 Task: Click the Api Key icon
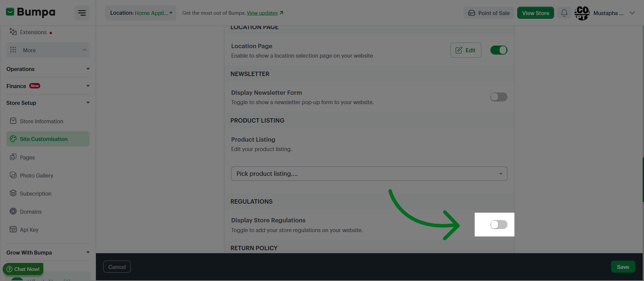[x=13, y=229]
